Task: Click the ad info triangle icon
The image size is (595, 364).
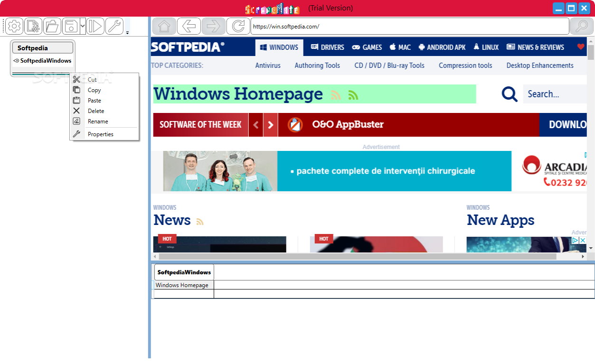Action: pos(575,241)
